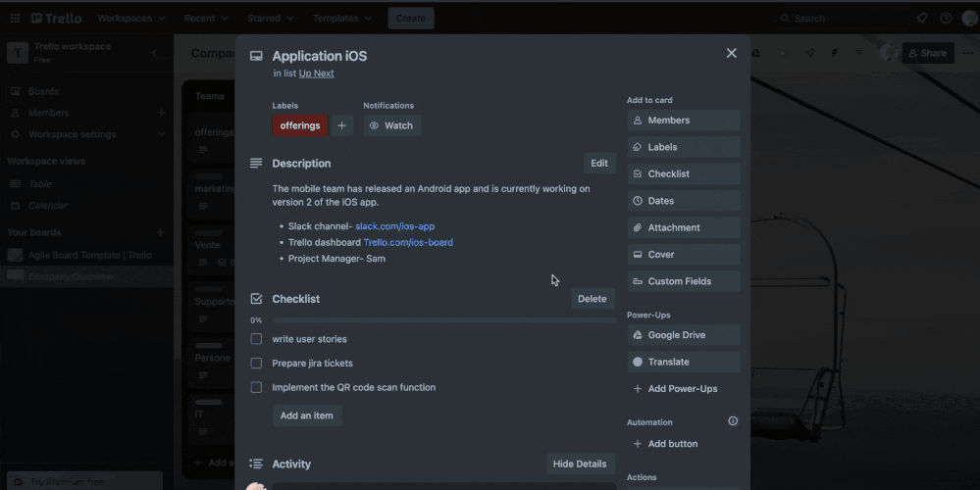This screenshot has width=980, height=490.
Task: Click the Checklist button in Add to card
Action: [684, 174]
